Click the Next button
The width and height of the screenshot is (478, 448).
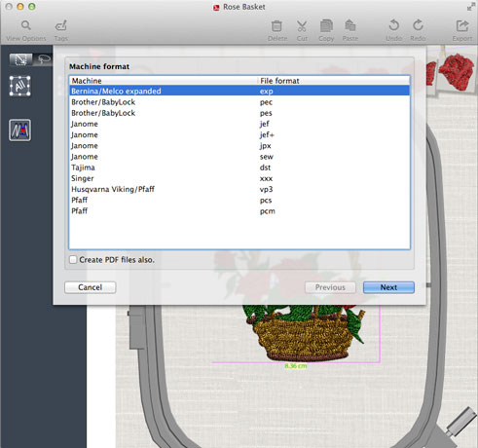coord(388,287)
